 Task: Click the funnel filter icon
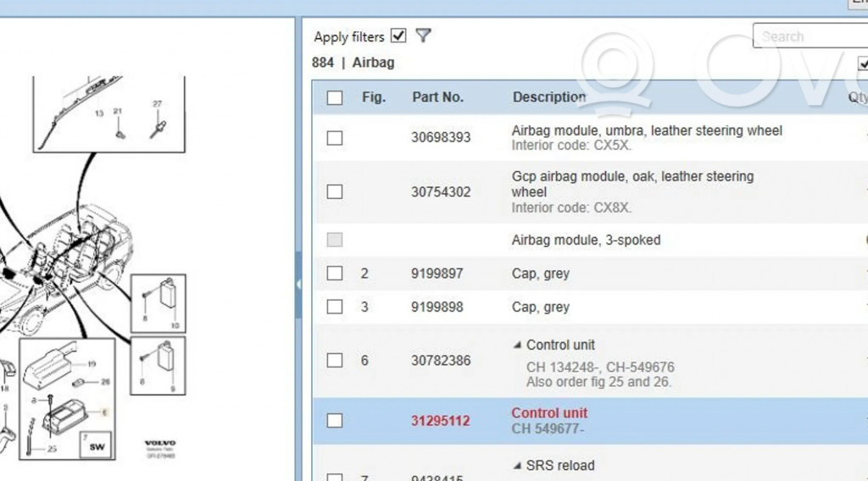(x=424, y=36)
